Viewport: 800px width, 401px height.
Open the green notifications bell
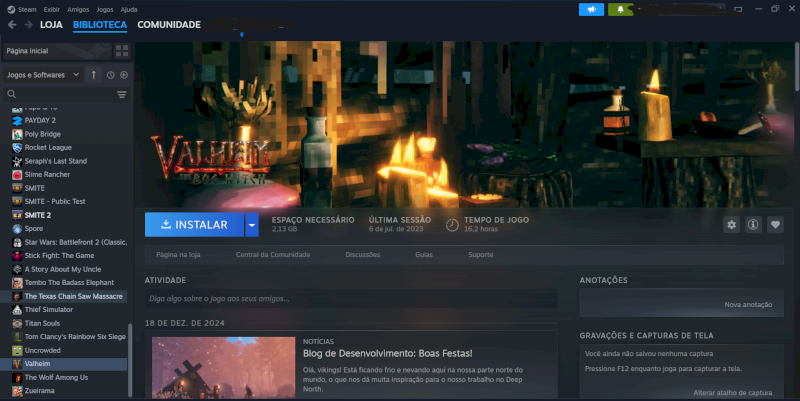[x=620, y=9]
